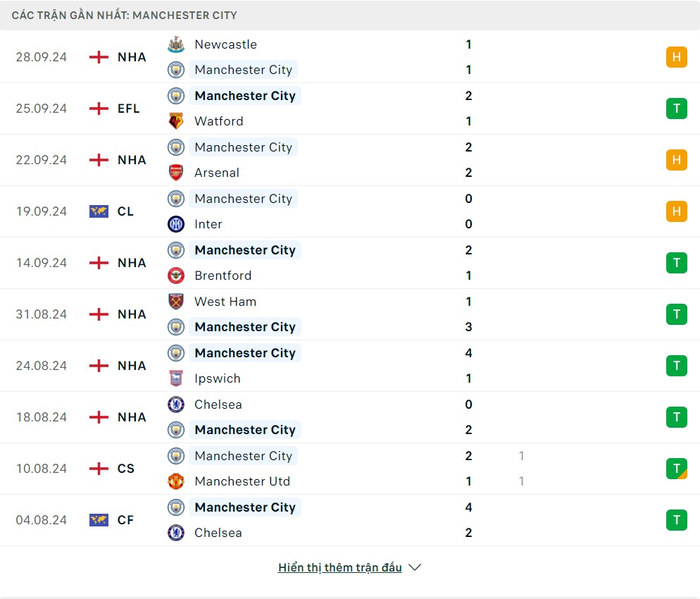This screenshot has width=700, height=599.
Task: Click the Manchester Utd club crest icon
Action: [176, 481]
